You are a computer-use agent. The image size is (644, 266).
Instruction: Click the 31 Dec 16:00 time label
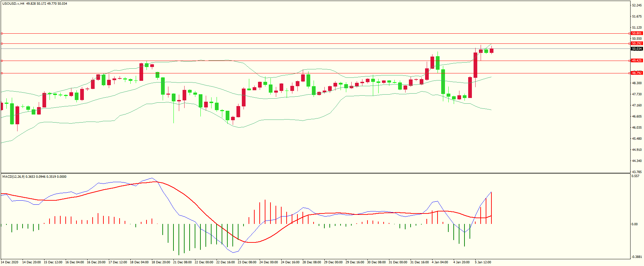(x=420, y=262)
